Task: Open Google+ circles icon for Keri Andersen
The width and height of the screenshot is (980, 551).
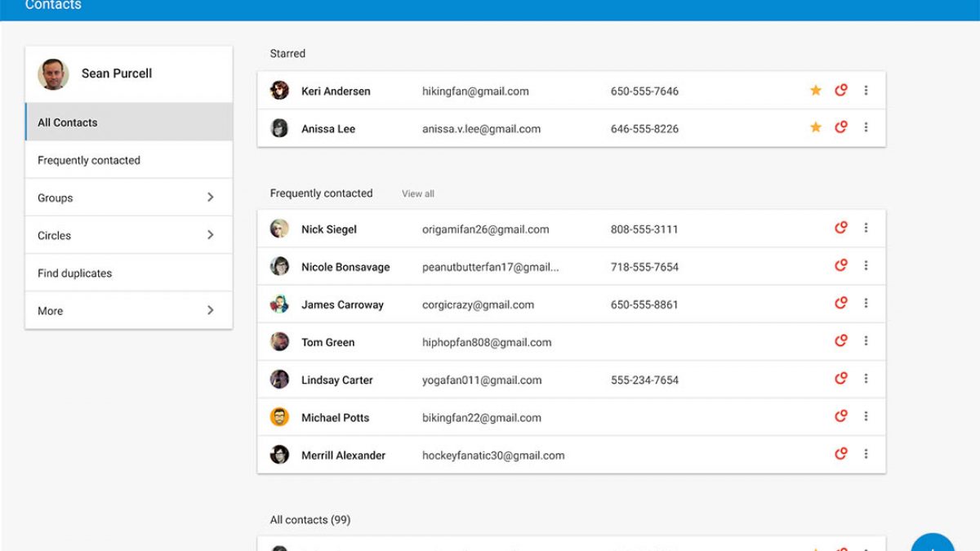Action: click(840, 91)
